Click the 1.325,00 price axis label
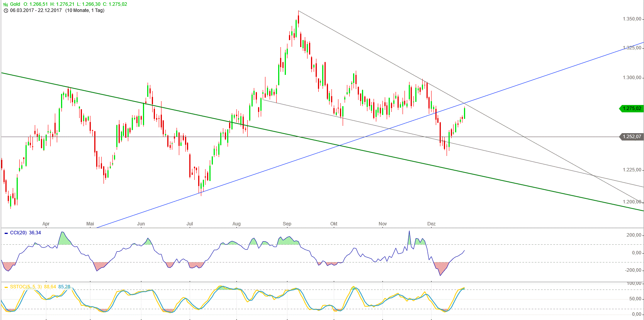The width and height of the screenshot is (644, 320). [632, 48]
